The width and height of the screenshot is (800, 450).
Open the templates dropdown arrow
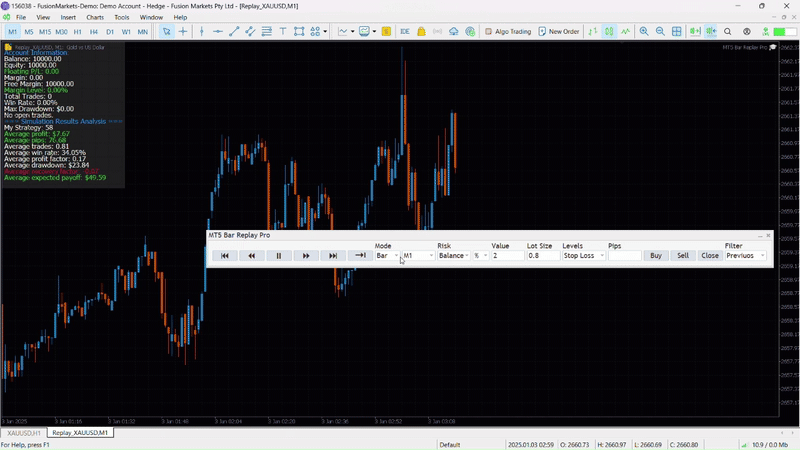point(374,32)
